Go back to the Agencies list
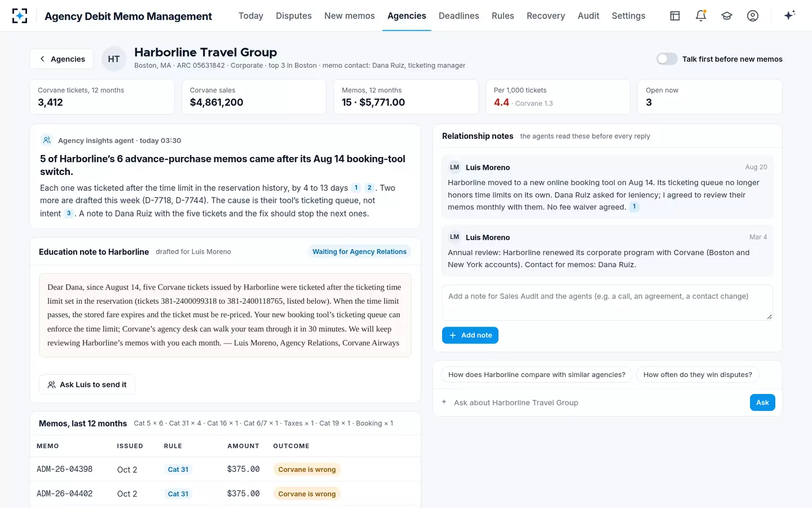 click(x=61, y=59)
